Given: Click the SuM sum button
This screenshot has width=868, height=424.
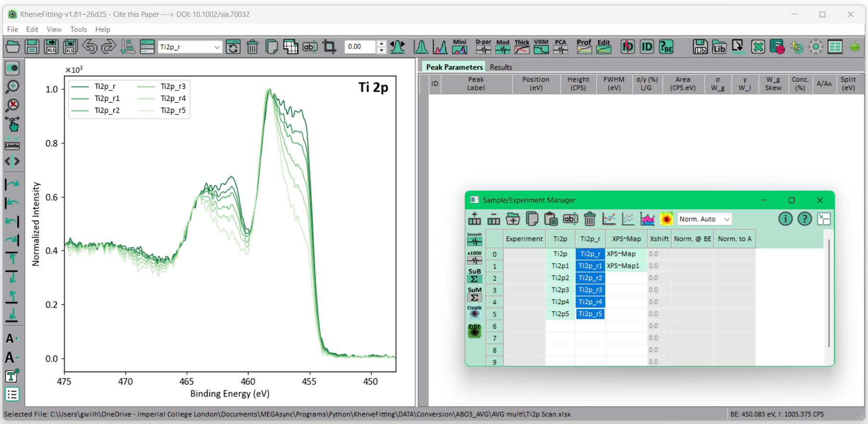Looking at the screenshot, I should (x=474, y=294).
